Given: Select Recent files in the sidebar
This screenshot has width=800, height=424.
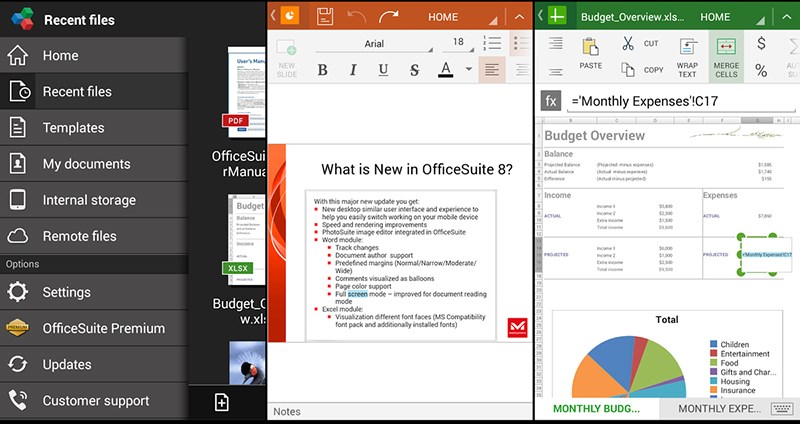Looking at the screenshot, I should [94, 91].
